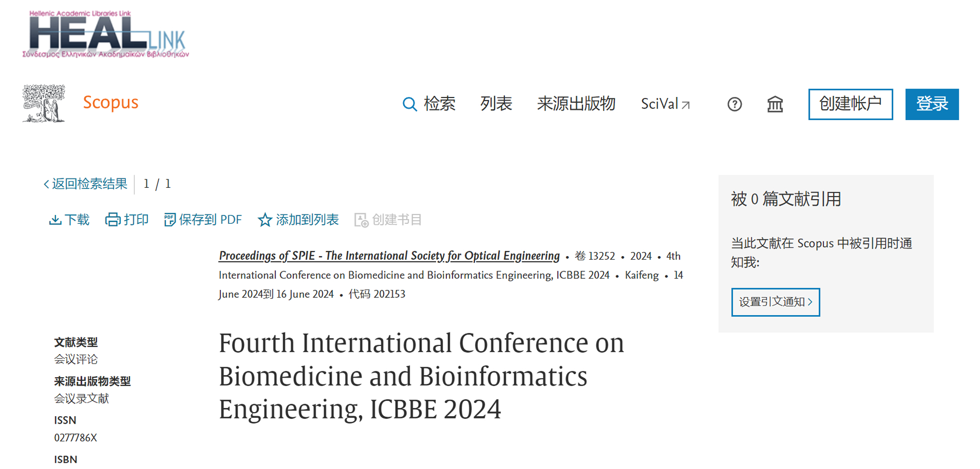Click the create bibliography icon
This screenshot has height=469, width=980.
(361, 220)
